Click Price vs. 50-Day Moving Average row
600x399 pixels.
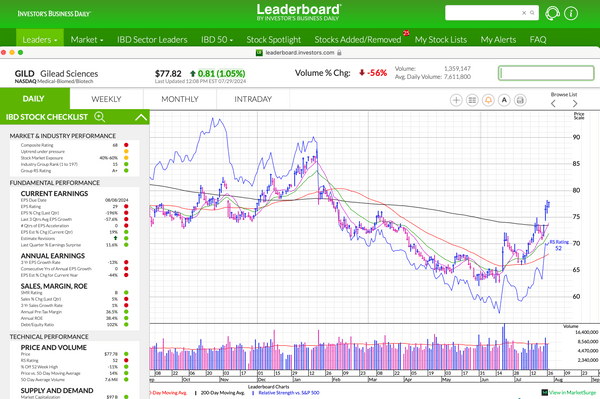(75, 373)
